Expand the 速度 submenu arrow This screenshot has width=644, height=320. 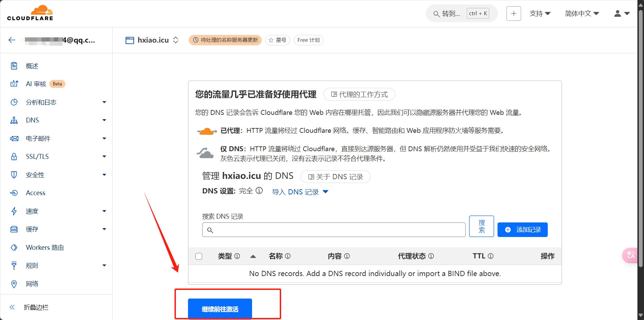pyautogui.click(x=104, y=211)
